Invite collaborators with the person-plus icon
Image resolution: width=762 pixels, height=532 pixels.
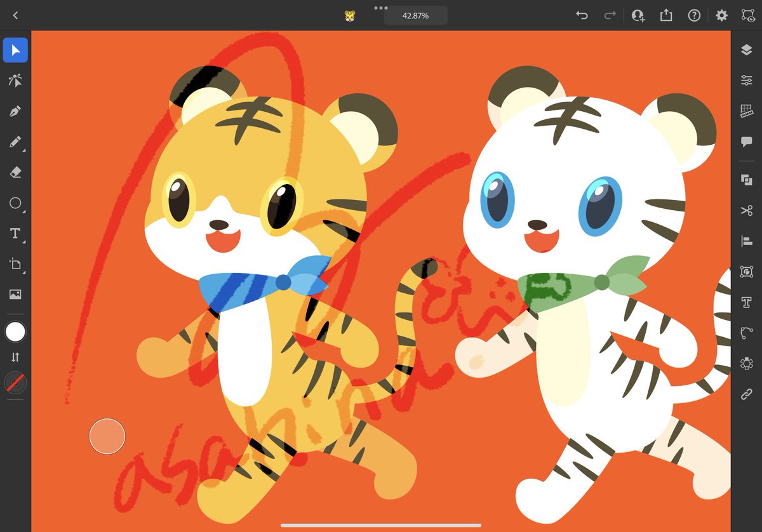coord(638,15)
